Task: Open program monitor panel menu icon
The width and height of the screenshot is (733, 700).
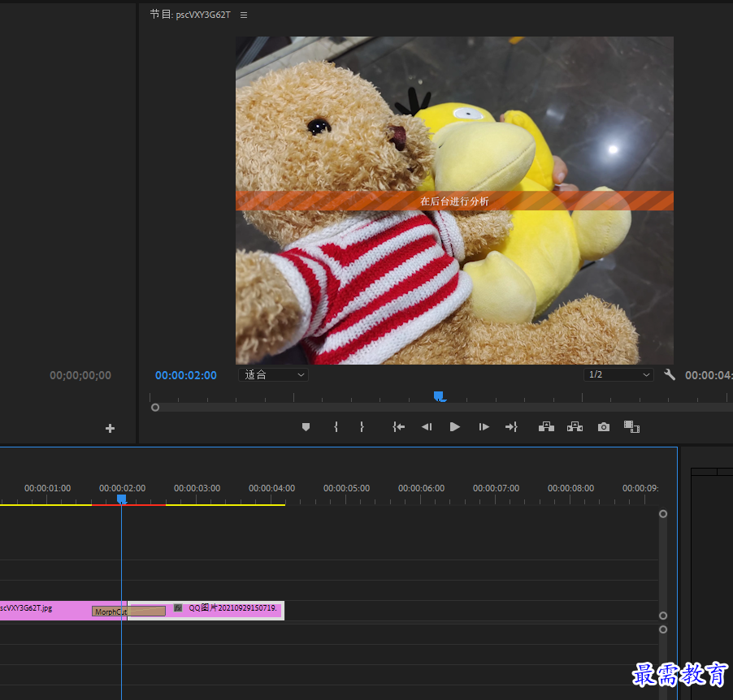Action: (x=244, y=15)
